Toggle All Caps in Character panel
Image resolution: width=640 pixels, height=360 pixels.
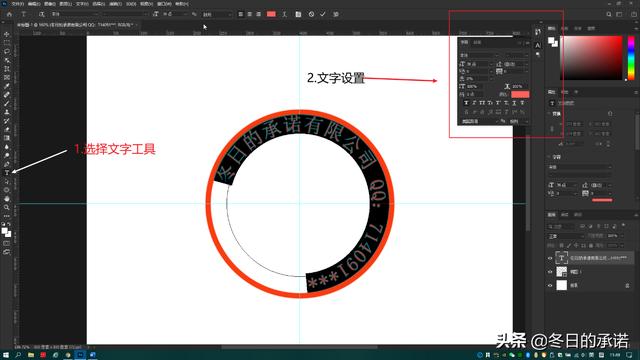point(482,103)
